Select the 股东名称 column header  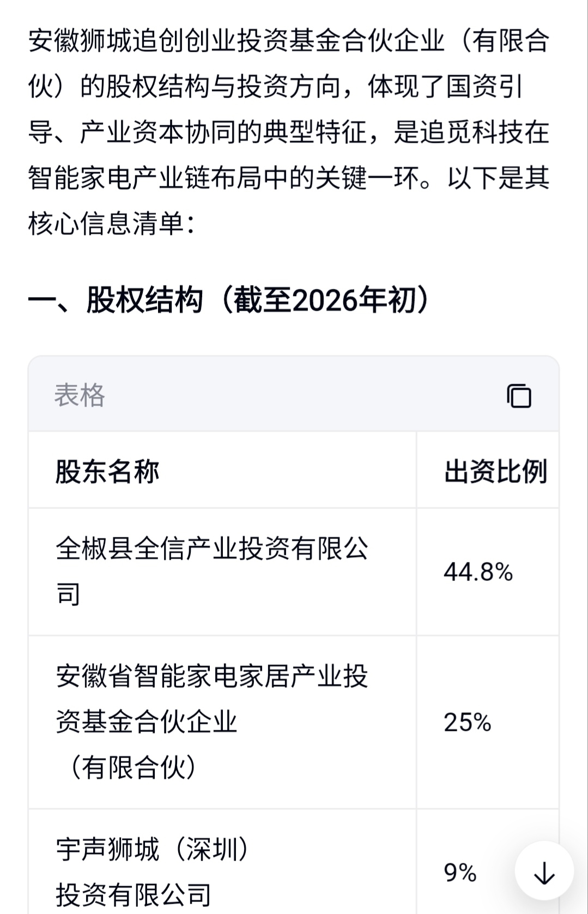pos(107,471)
